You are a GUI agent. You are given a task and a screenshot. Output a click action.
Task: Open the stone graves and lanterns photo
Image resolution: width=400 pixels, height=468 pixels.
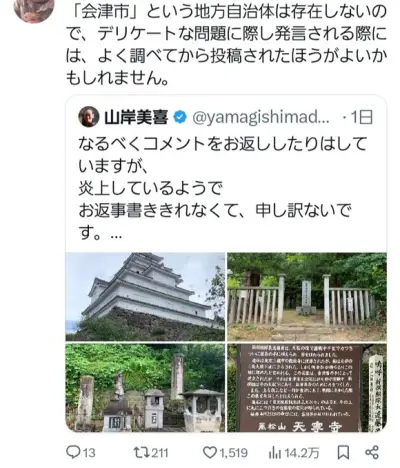click(145, 388)
